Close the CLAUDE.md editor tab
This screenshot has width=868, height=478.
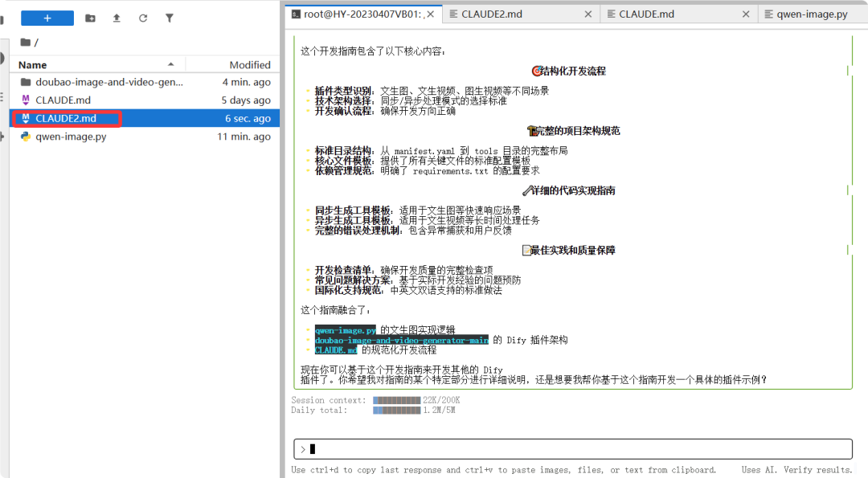(746, 14)
